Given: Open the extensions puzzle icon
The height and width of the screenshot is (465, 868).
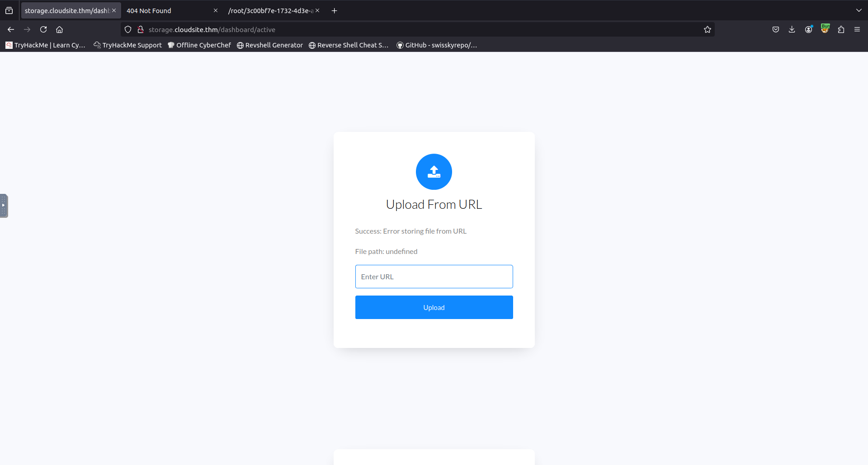Looking at the screenshot, I should pos(841,29).
